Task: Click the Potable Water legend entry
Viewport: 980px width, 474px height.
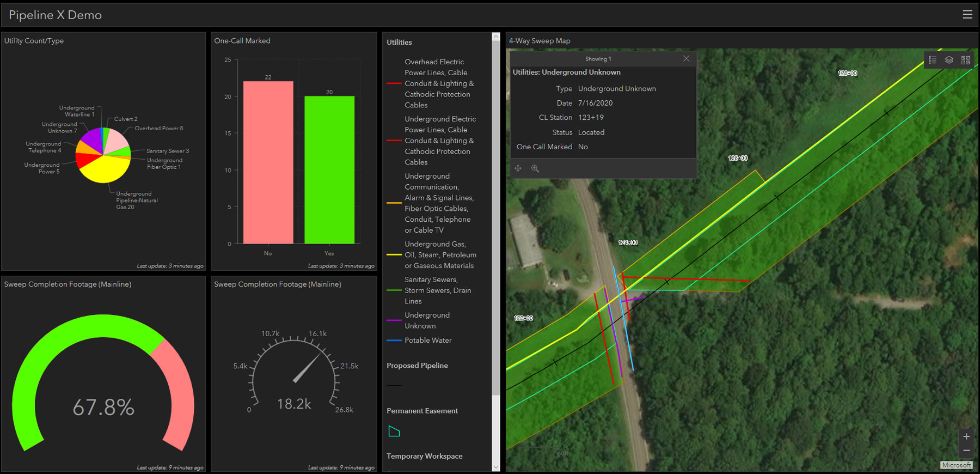Action: pos(419,340)
